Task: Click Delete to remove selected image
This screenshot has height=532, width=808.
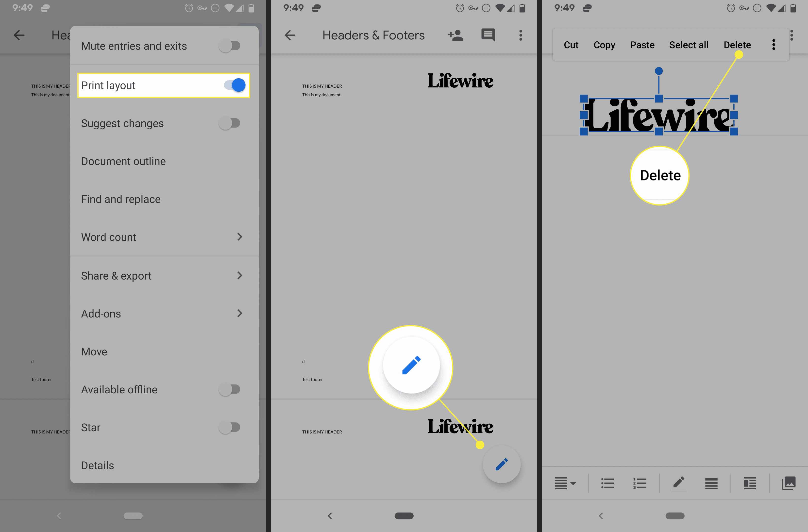Action: [738, 45]
